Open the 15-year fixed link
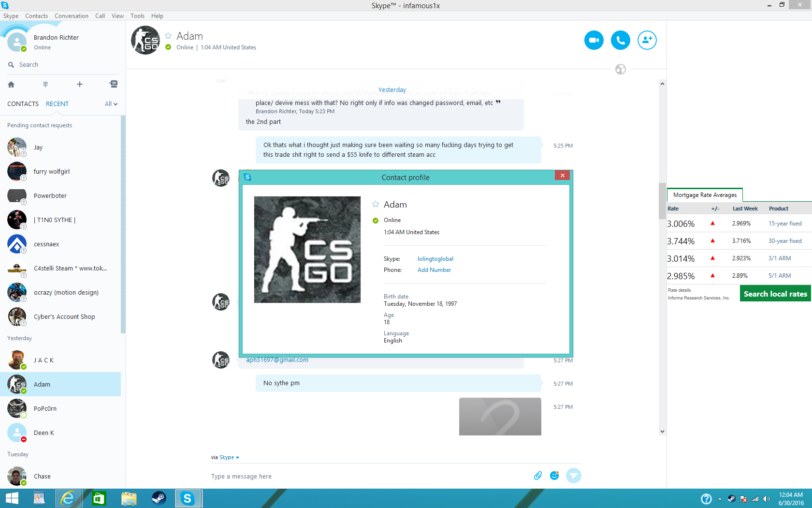The image size is (812, 508). [x=785, y=224]
